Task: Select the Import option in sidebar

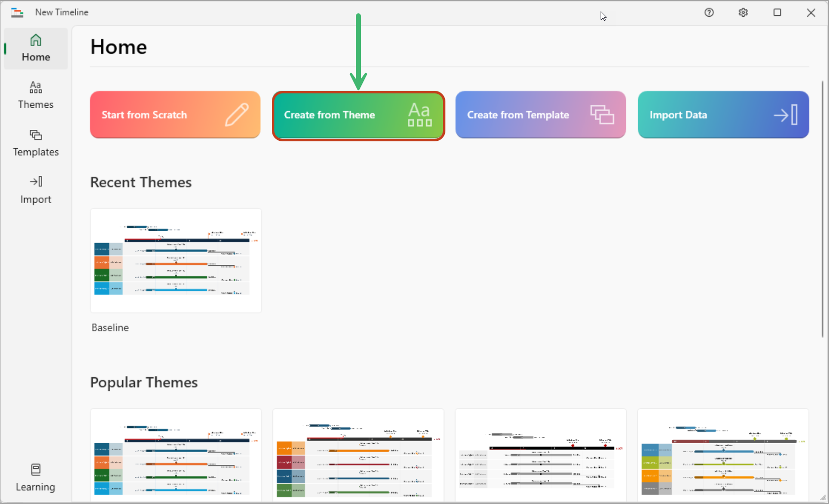Action: click(x=35, y=189)
